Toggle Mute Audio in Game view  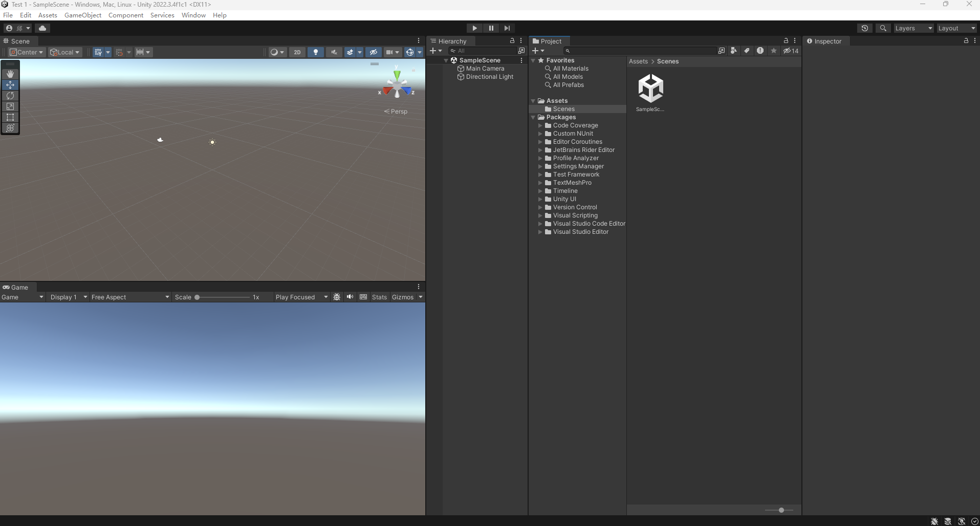tap(350, 297)
